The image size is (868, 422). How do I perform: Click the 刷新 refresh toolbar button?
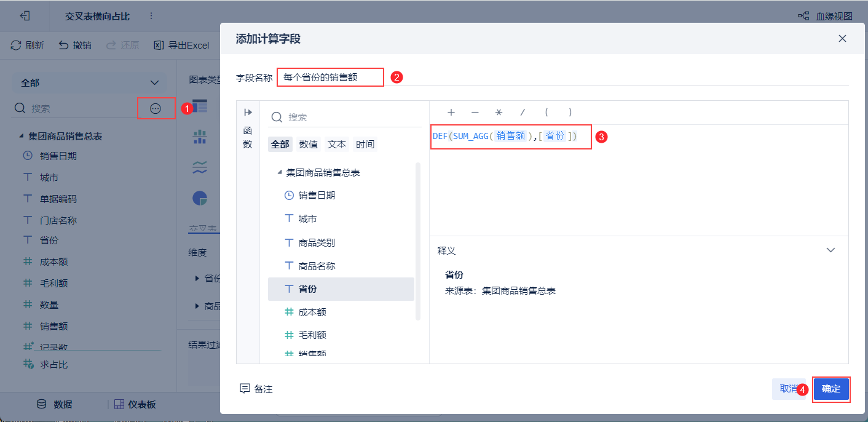(28, 46)
